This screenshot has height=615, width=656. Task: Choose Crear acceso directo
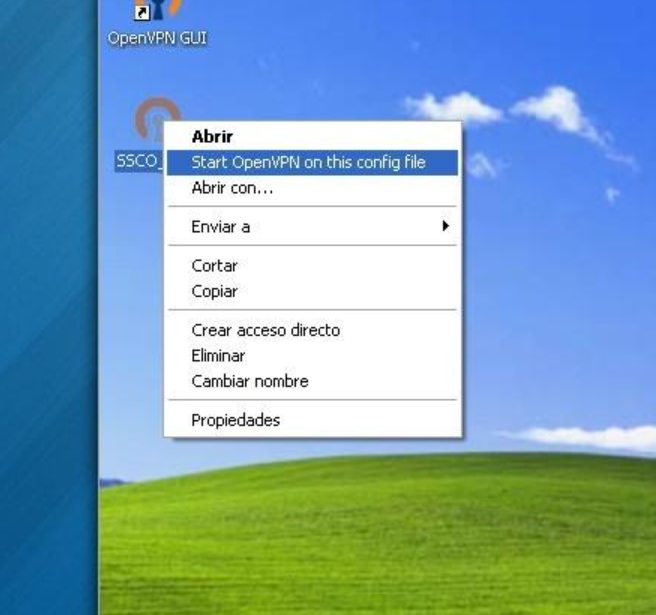(265, 330)
